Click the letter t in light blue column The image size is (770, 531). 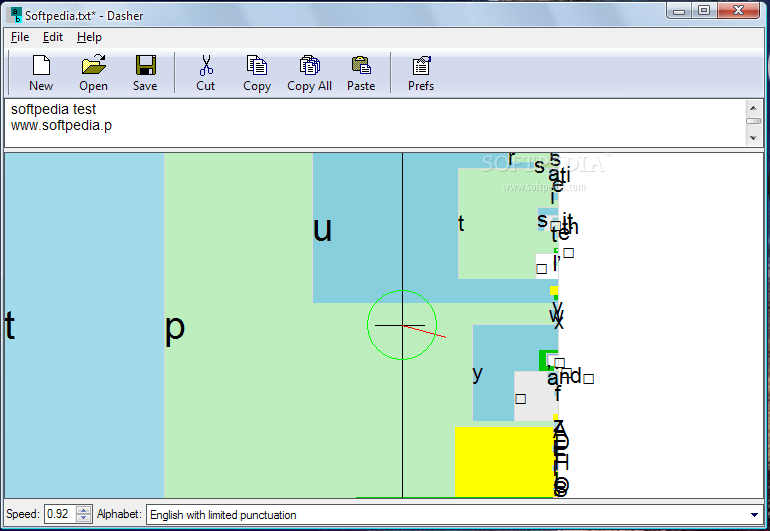pyautogui.click(x=10, y=325)
